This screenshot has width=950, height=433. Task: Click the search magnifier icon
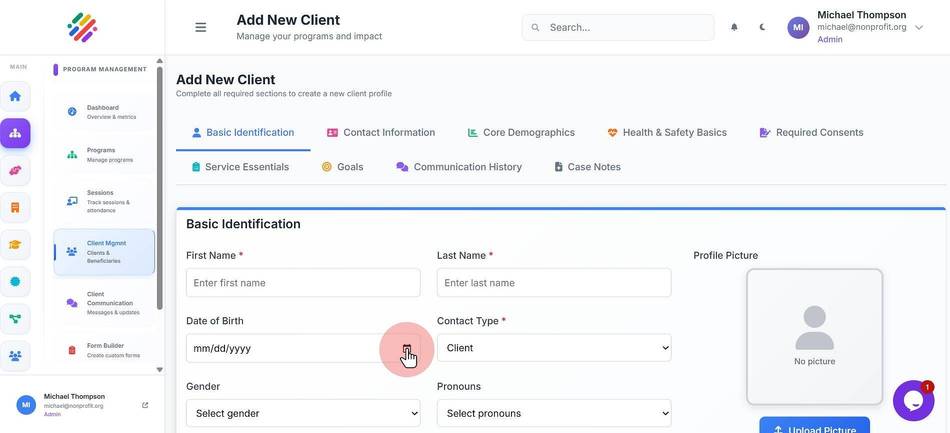535,27
